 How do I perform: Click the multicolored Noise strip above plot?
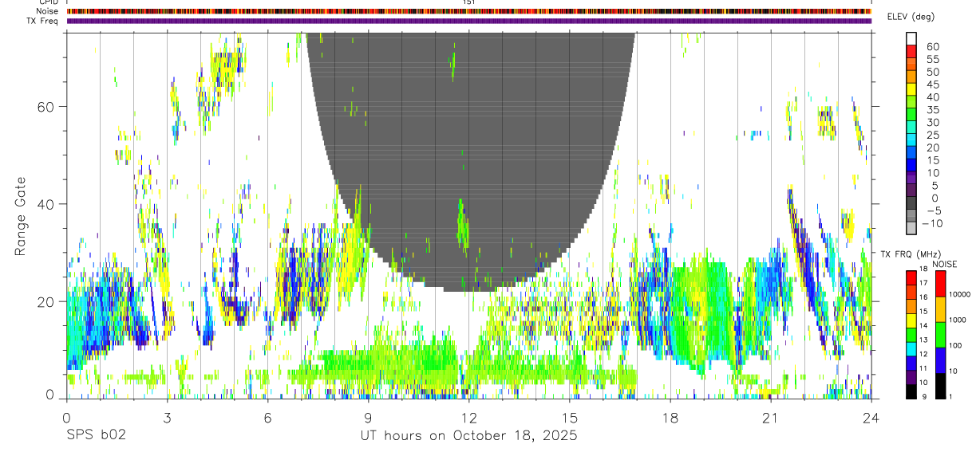(x=468, y=11)
